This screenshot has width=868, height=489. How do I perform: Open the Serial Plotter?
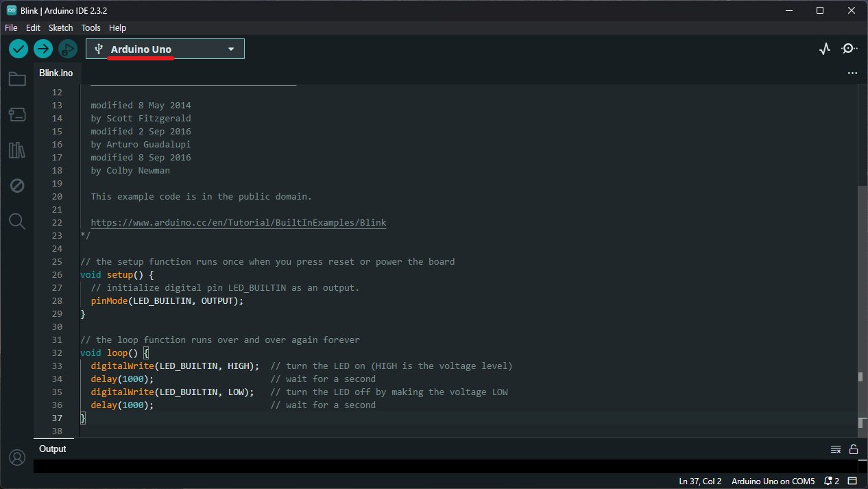pos(825,49)
